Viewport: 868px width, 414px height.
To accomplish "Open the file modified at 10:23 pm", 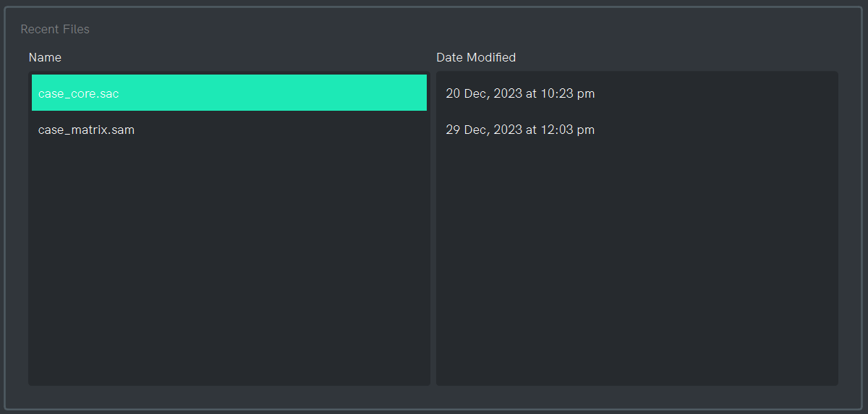I will click(x=79, y=93).
